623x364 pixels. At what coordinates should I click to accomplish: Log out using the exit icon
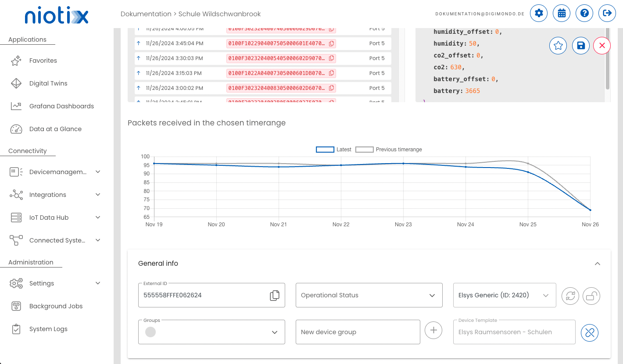coord(607,13)
